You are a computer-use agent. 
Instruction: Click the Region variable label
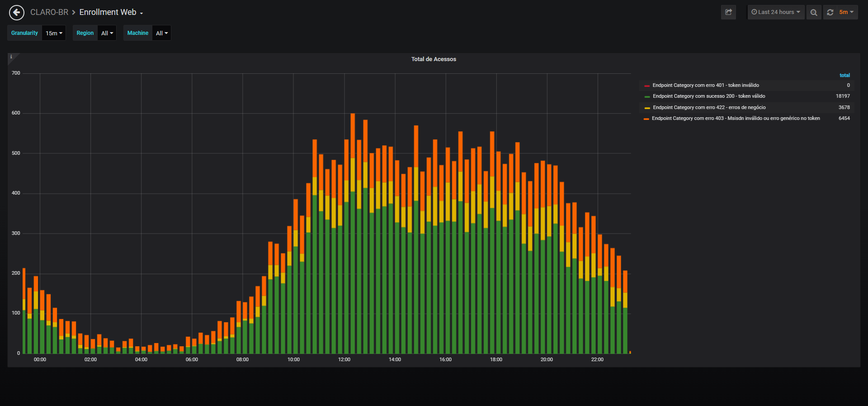pyautogui.click(x=85, y=33)
